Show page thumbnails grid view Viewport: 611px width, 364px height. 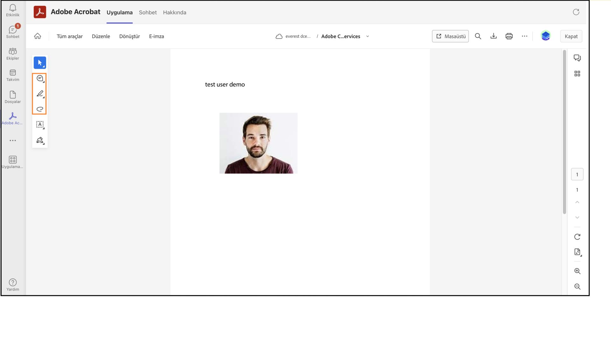pyautogui.click(x=577, y=74)
